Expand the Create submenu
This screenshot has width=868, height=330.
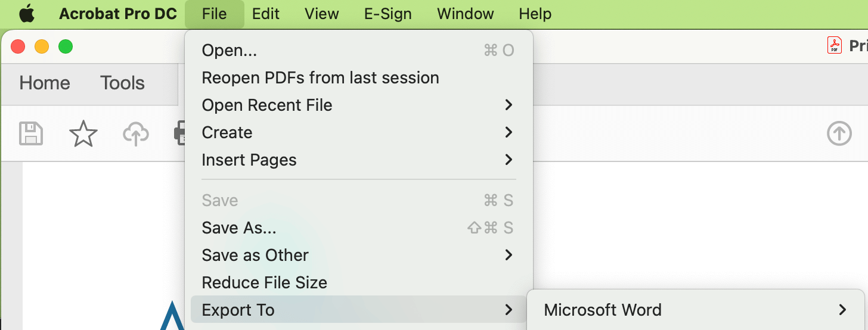pos(359,132)
